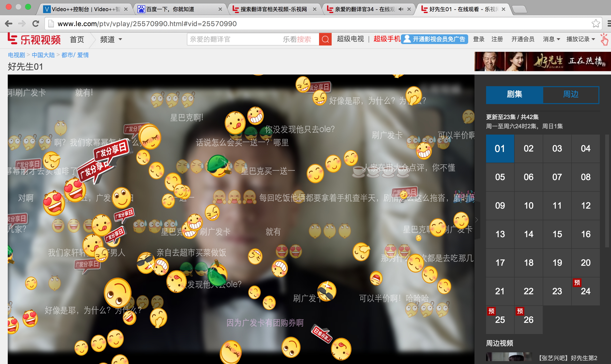Open preview episode 25
This screenshot has width=611, height=364.
(x=500, y=320)
